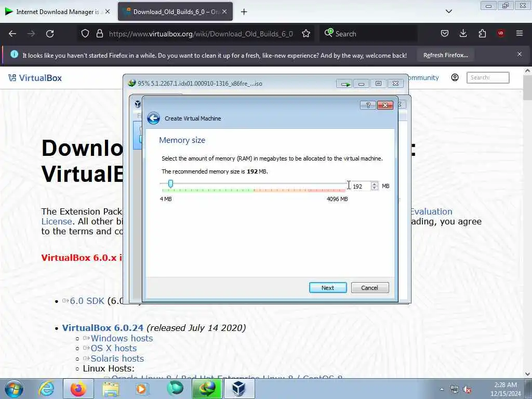
Task: Bookmark this page with the star icon
Action: 306,34
